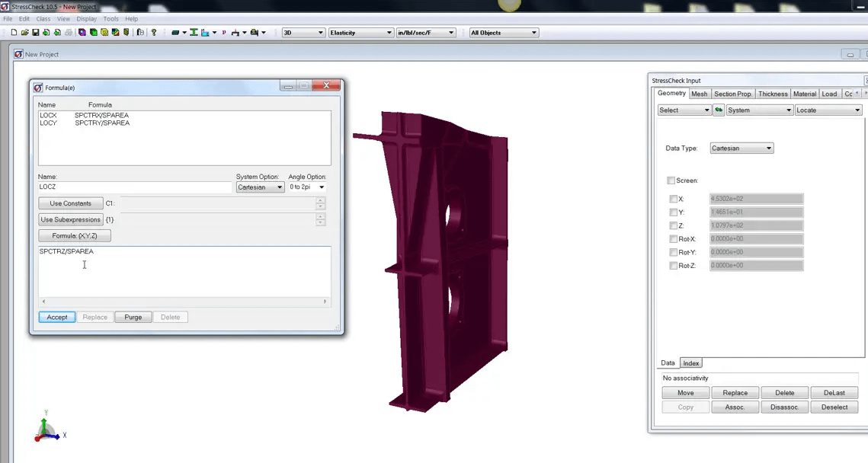Enable the Rot-Z checkbox

point(674,265)
